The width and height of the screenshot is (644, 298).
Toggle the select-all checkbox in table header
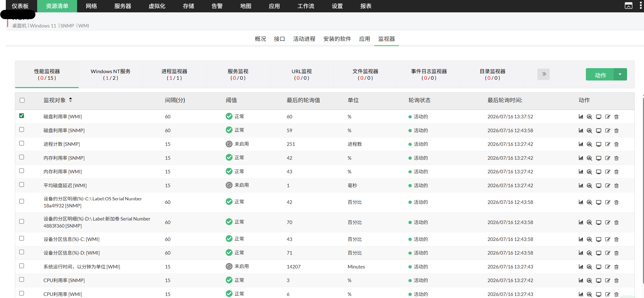coord(22,100)
